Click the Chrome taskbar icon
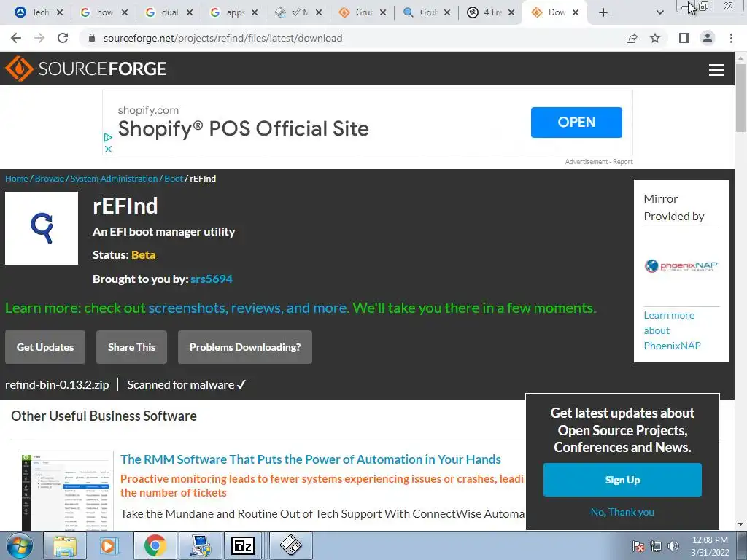747x560 pixels. coord(155,545)
